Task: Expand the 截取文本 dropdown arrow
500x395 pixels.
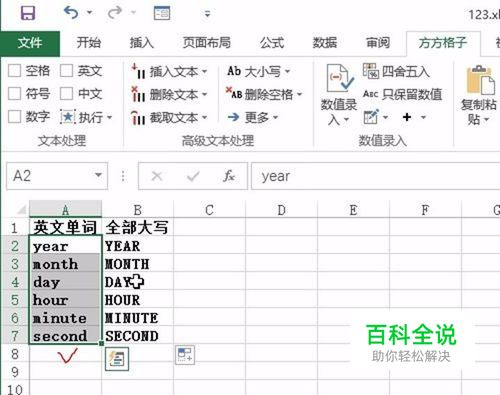Action: click(205, 117)
